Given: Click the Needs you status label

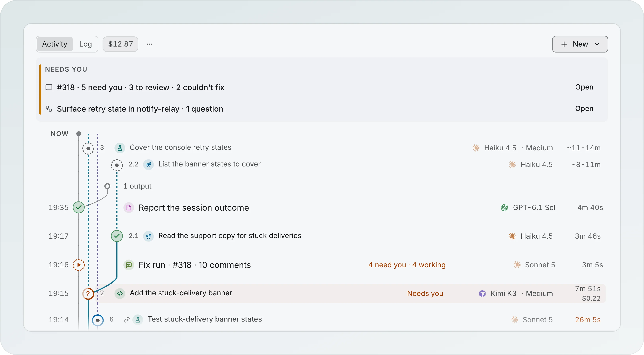Looking at the screenshot, I should [x=425, y=294].
